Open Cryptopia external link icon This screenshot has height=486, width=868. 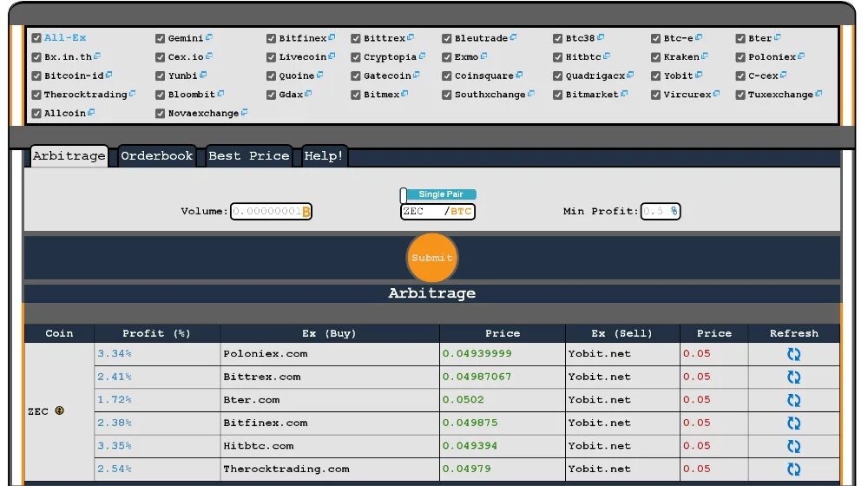coord(422,56)
